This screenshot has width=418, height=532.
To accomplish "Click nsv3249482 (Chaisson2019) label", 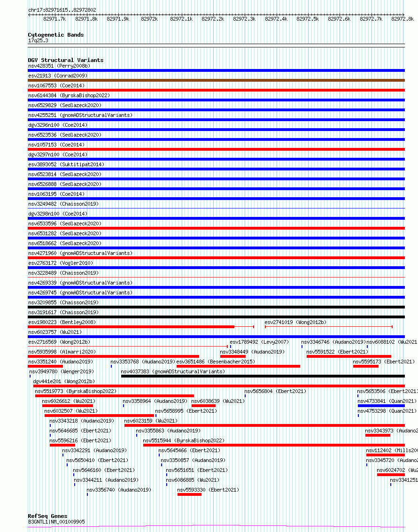I will pos(63,204).
